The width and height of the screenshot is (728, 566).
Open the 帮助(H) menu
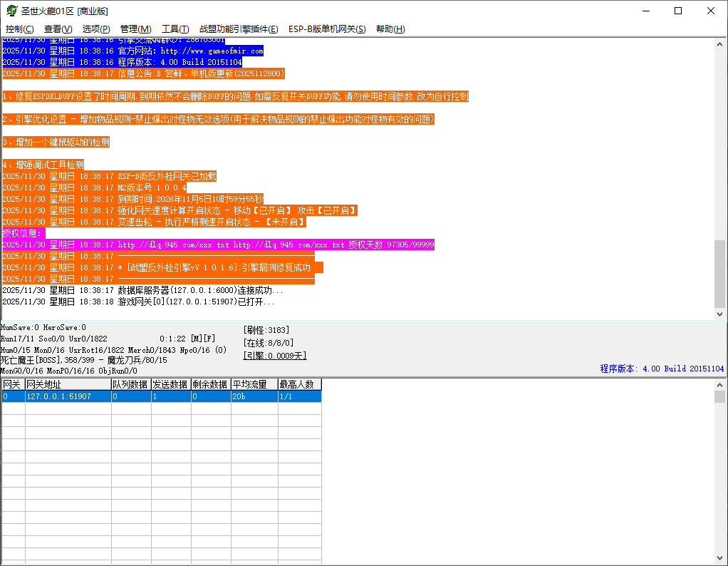coord(390,29)
